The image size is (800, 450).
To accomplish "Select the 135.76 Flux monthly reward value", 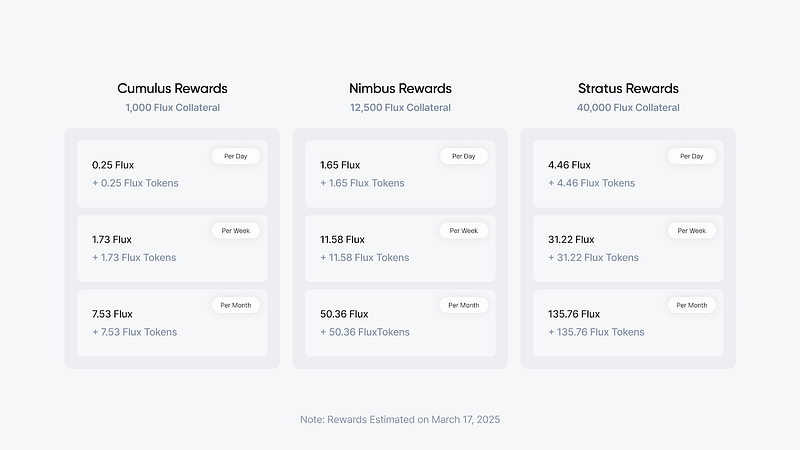I will [x=574, y=314].
